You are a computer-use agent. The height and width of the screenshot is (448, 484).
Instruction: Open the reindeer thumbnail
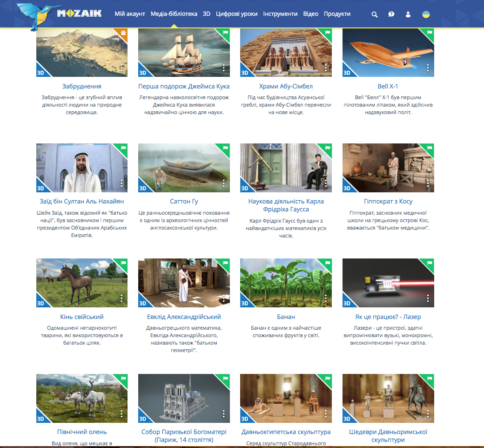pyautogui.click(x=82, y=398)
